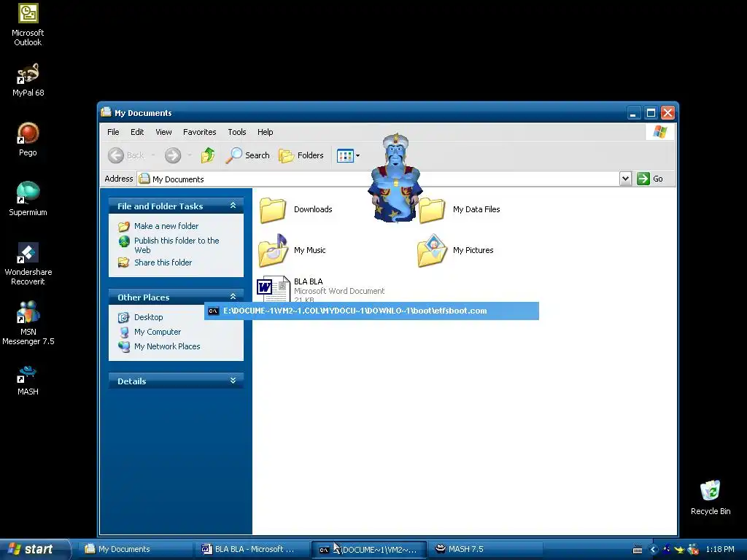Open My Network Places link
The height and width of the screenshot is (560, 747).
tap(167, 346)
